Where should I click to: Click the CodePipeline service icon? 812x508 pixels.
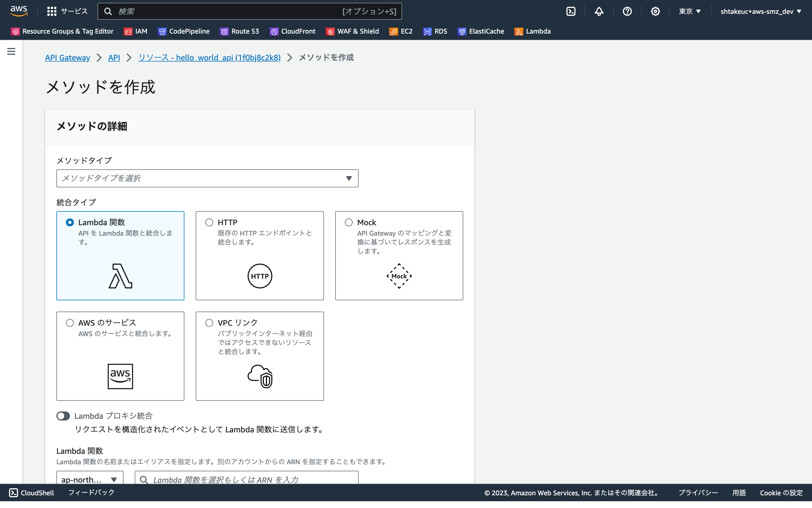click(162, 32)
